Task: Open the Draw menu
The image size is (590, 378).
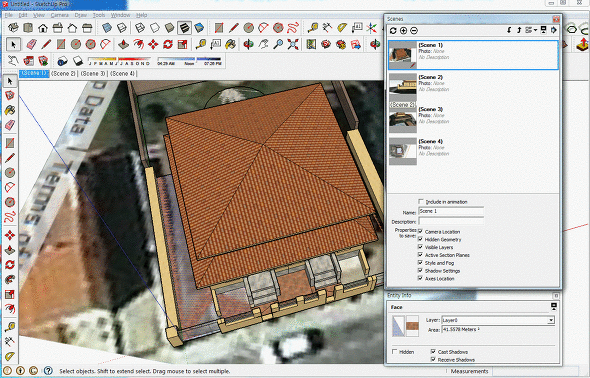Action: pos(81,15)
